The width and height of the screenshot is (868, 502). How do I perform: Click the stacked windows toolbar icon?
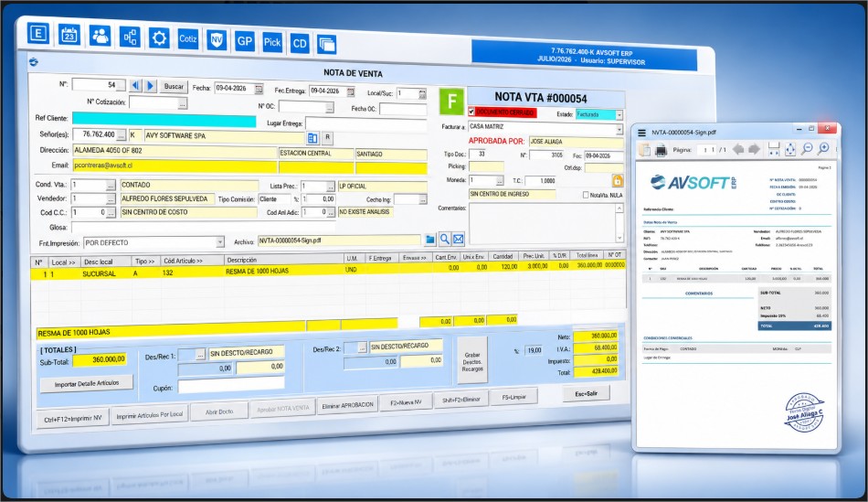click(x=326, y=44)
